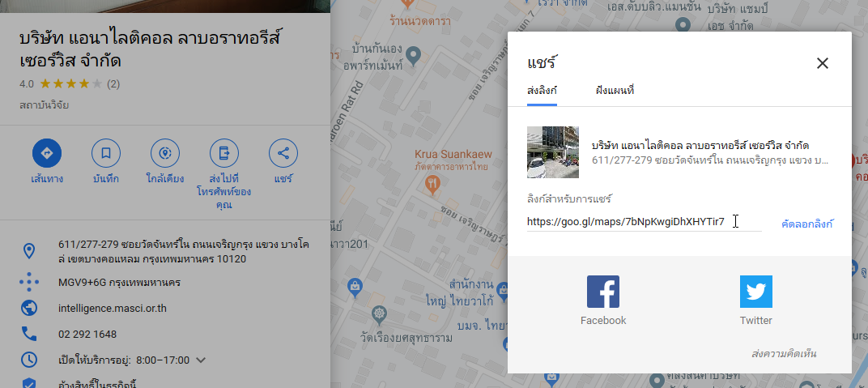Image resolution: width=868 pixels, height=388 pixels.
Task: Open Nearby (ใกล้เคียง) search icon
Action: click(165, 153)
